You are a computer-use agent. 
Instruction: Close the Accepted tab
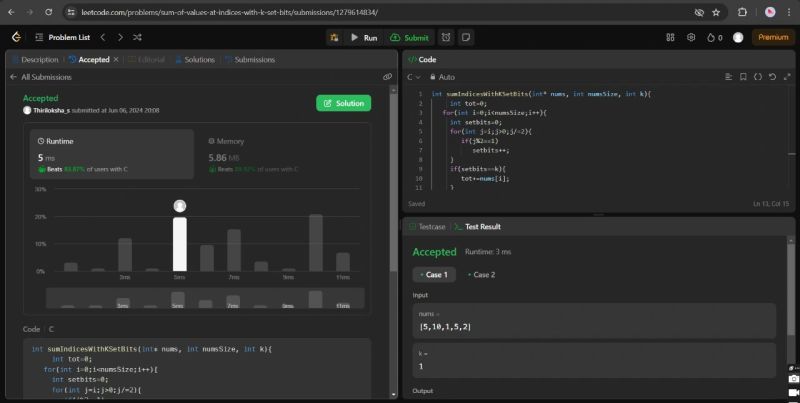[x=116, y=60]
